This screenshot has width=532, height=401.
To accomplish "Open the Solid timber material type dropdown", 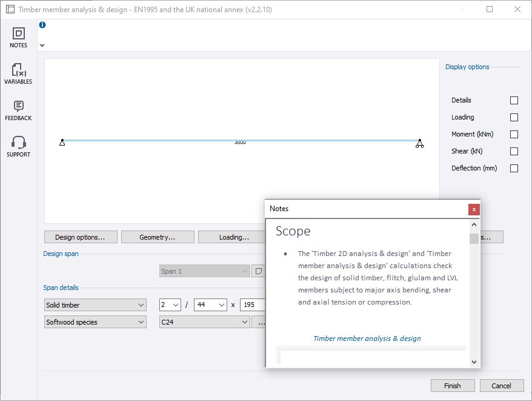I will 95,305.
